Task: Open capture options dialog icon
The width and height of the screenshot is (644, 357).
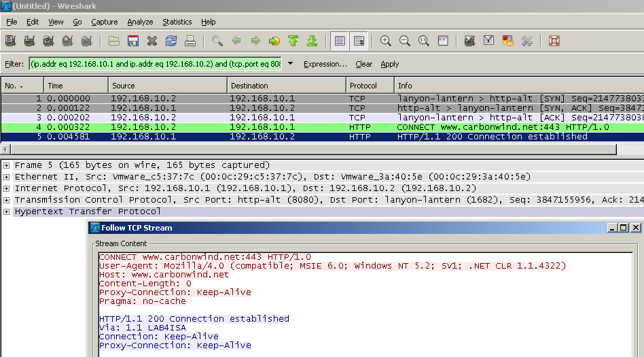Action: coord(29,41)
